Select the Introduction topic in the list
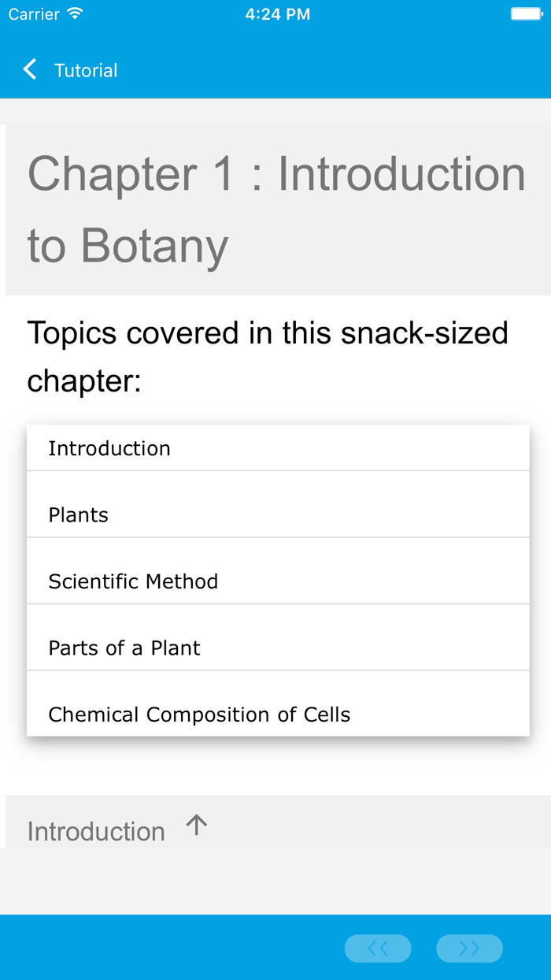The height and width of the screenshot is (980, 551). click(x=109, y=447)
